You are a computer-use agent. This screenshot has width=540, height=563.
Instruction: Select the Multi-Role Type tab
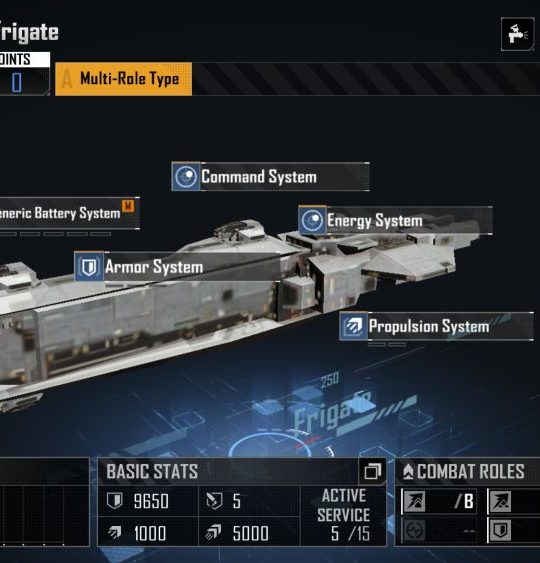pyautogui.click(x=124, y=79)
